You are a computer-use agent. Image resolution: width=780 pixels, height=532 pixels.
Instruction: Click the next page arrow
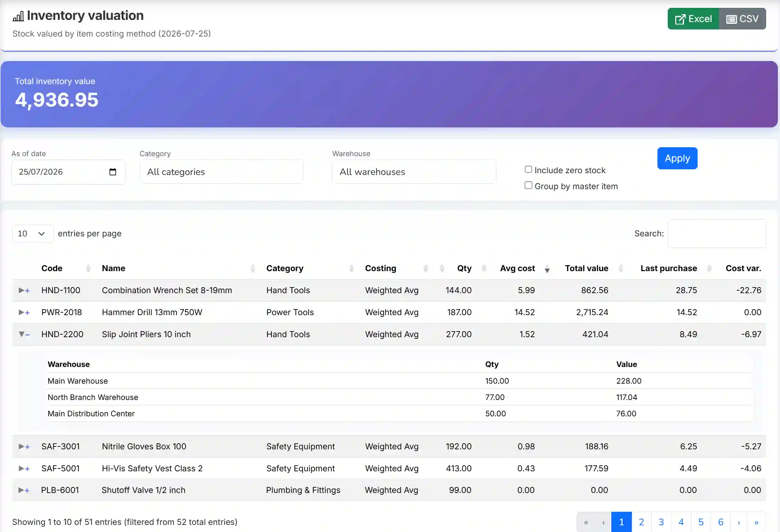click(x=739, y=522)
